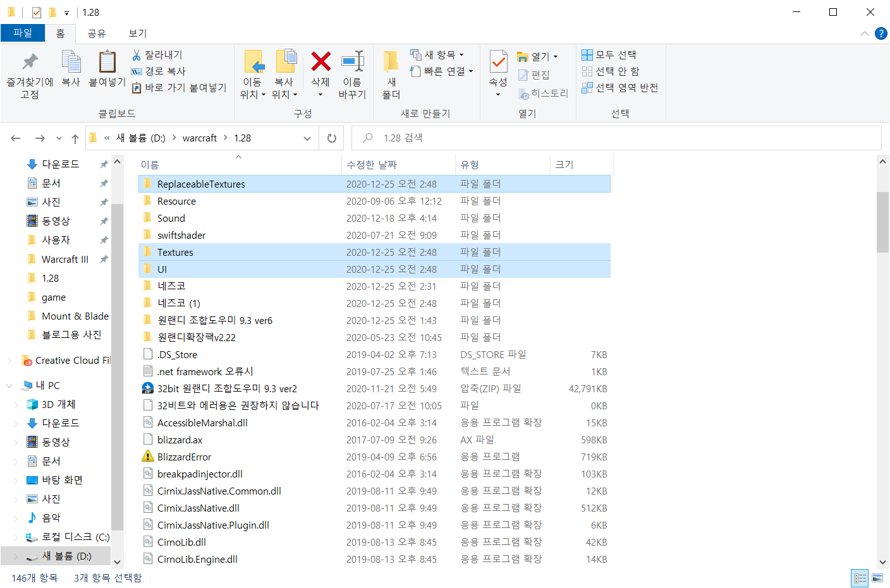Open 히스토리 (History) in ribbon
This screenshot has height=588, width=890.
click(544, 93)
